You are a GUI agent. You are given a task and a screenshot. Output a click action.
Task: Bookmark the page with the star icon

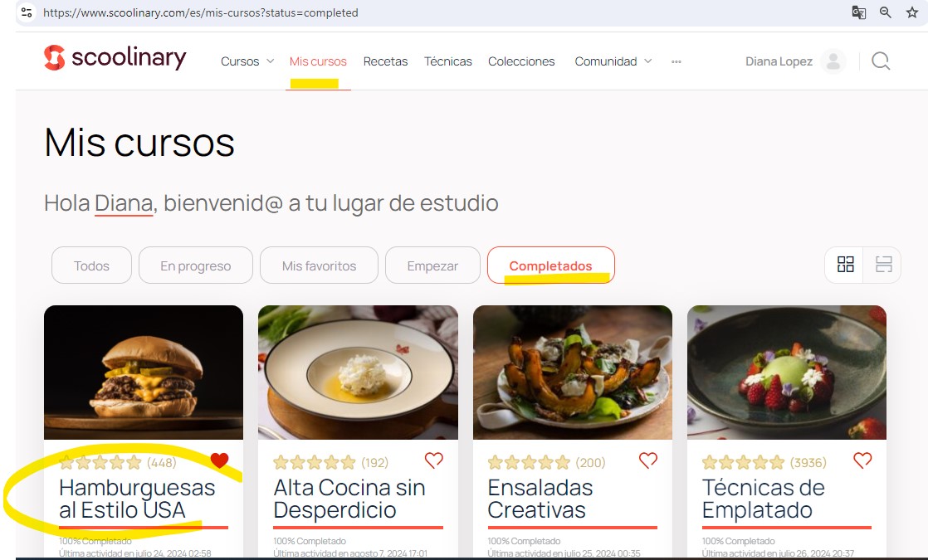[911, 13]
